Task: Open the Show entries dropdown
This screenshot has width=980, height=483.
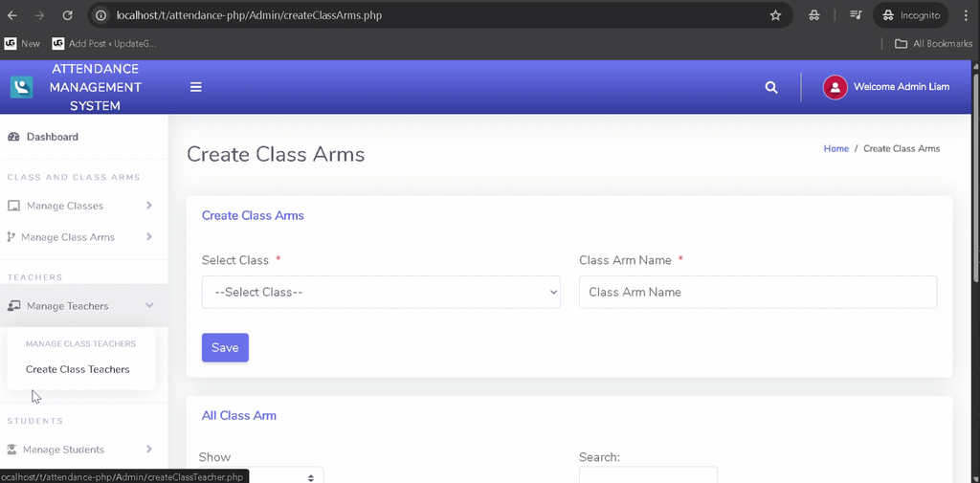Action: (261, 475)
